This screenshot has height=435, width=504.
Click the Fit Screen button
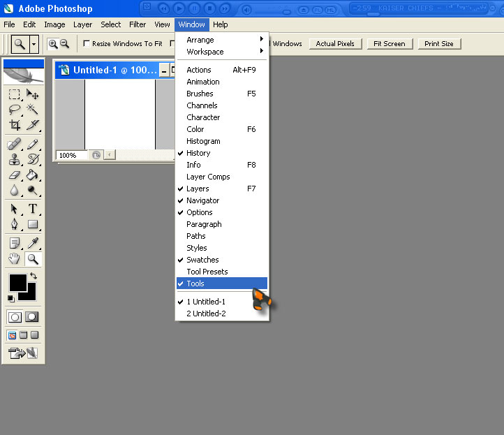[390, 44]
